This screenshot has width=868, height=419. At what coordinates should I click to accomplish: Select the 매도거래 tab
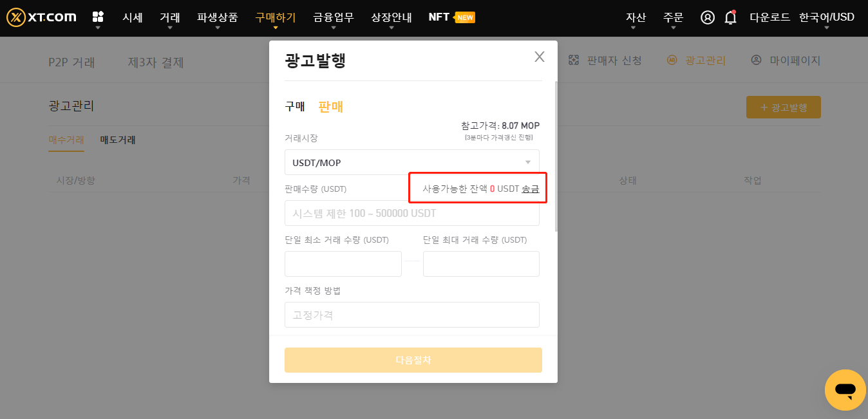[x=118, y=140]
